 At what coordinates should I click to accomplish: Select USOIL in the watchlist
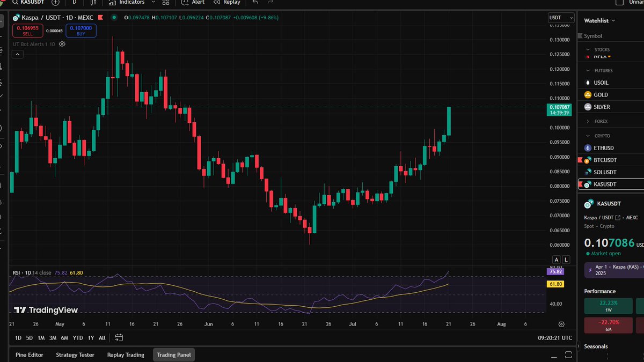[x=611, y=83]
